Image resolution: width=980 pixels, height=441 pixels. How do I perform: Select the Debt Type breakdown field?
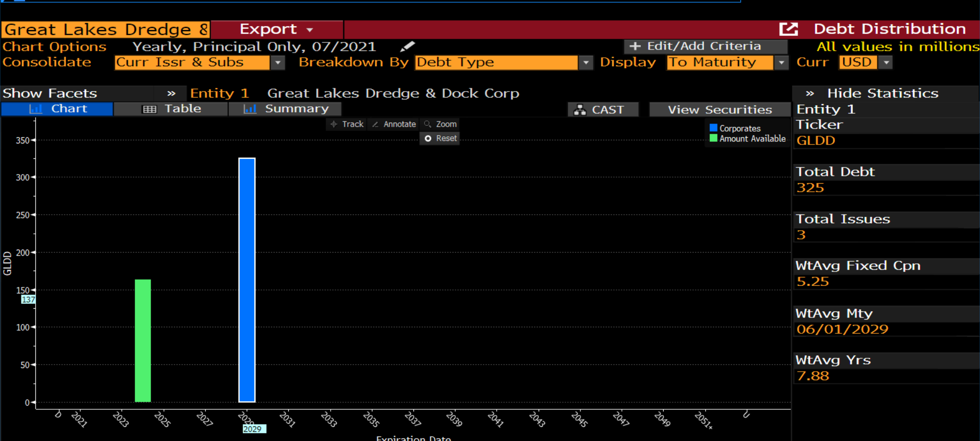click(496, 62)
